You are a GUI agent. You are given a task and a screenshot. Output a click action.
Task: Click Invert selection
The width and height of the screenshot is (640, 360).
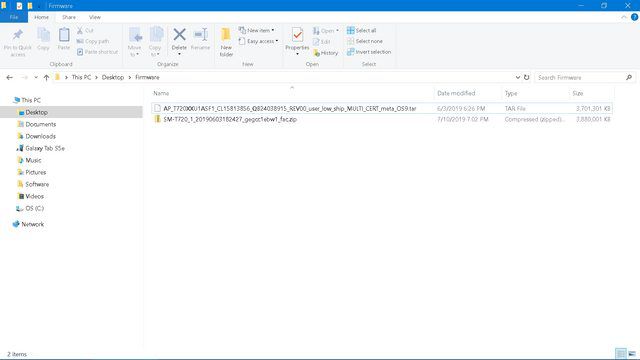point(369,52)
